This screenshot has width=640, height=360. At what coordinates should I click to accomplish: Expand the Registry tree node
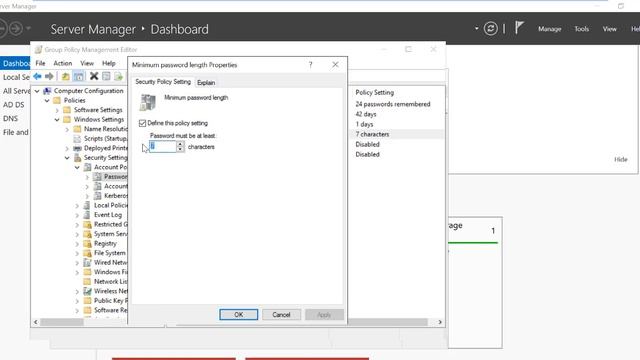click(x=77, y=244)
